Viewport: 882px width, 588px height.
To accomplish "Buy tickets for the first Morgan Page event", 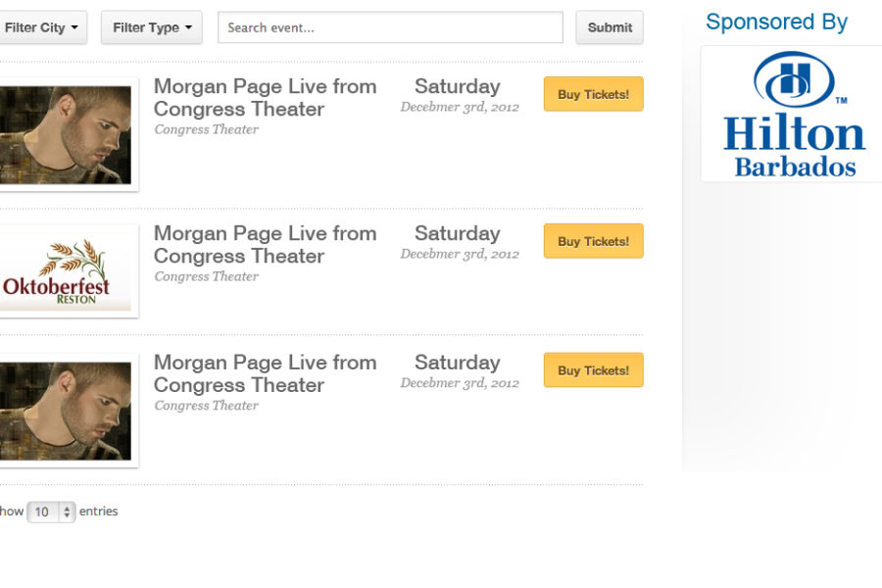I will click(x=594, y=94).
